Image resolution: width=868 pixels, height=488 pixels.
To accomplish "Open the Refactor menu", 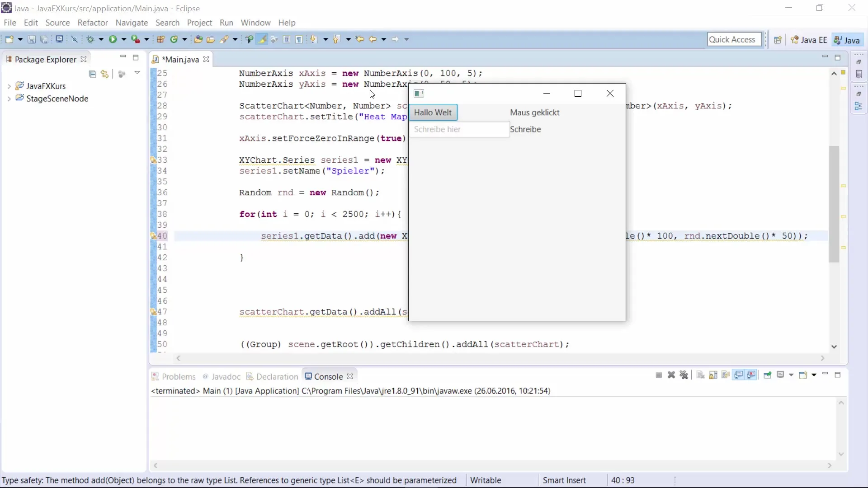I will (x=93, y=23).
